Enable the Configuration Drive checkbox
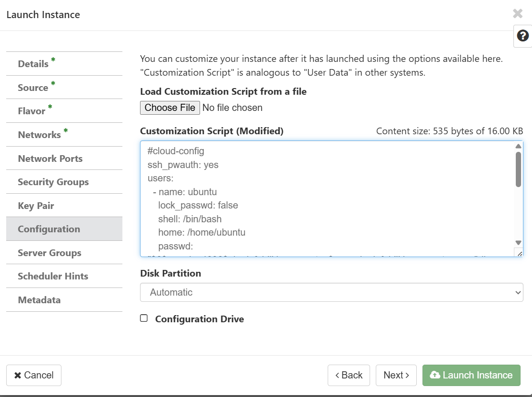Image resolution: width=532 pixels, height=397 pixels. 144,318
